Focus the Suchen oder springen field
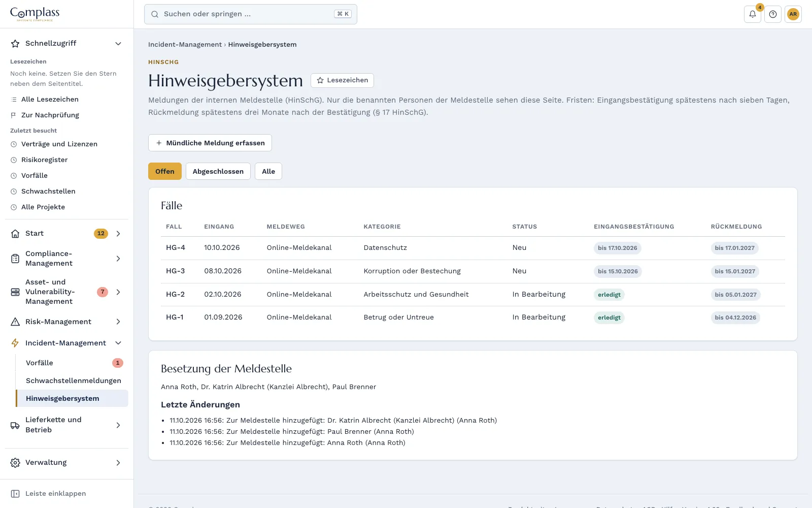812x508 pixels. click(x=251, y=14)
